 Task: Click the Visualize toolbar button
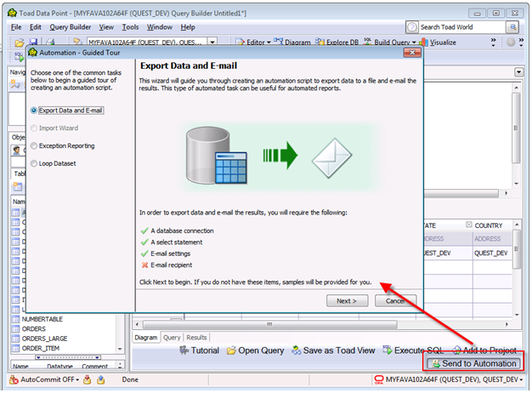(439, 43)
